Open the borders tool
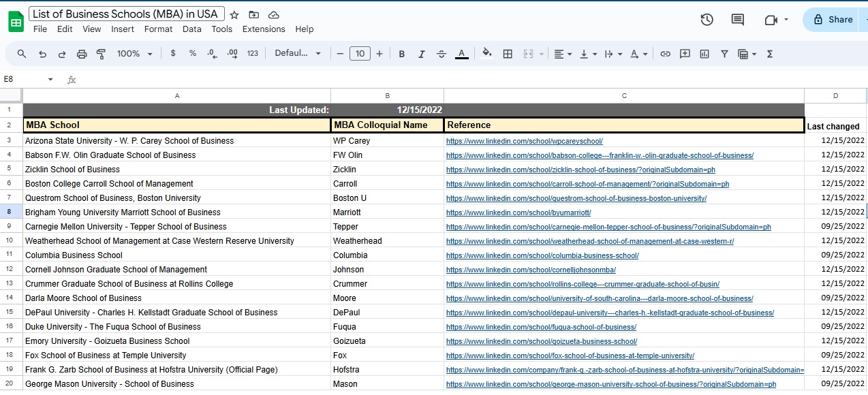This screenshot has height=395, width=868. coord(508,54)
